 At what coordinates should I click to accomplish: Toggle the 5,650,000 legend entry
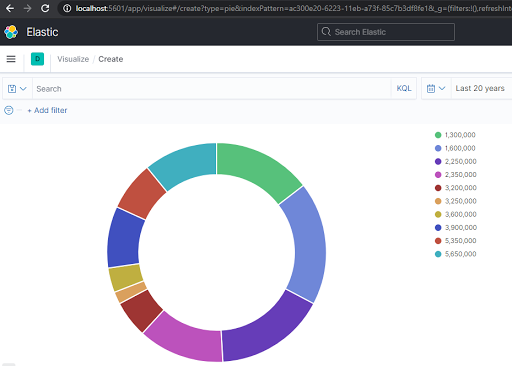coord(456,254)
